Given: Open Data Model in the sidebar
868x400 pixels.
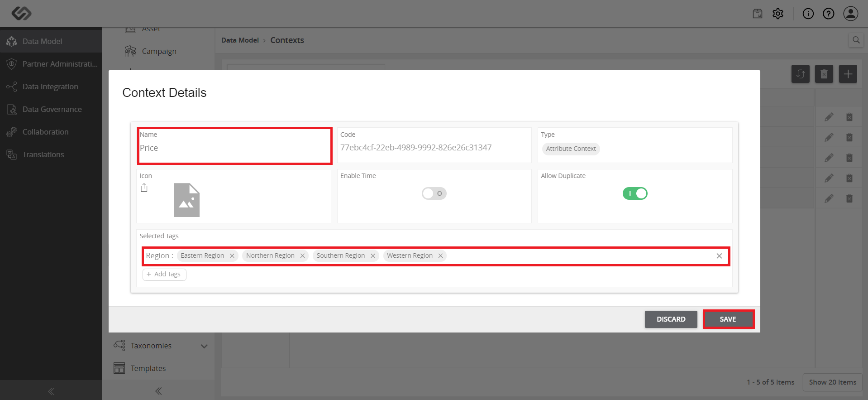Looking at the screenshot, I should coord(51,41).
